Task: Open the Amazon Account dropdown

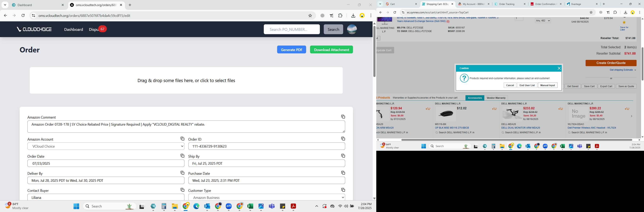Action: [x=106, y=146]
